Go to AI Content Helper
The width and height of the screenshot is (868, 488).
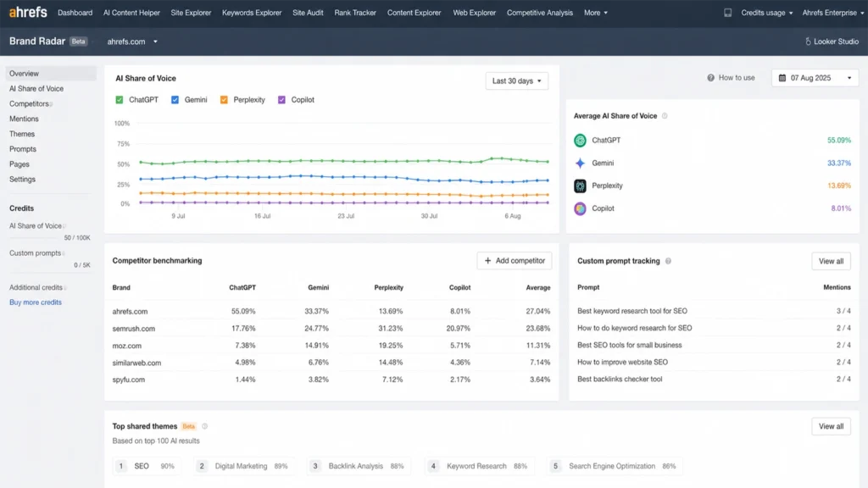tap(131, 13)
